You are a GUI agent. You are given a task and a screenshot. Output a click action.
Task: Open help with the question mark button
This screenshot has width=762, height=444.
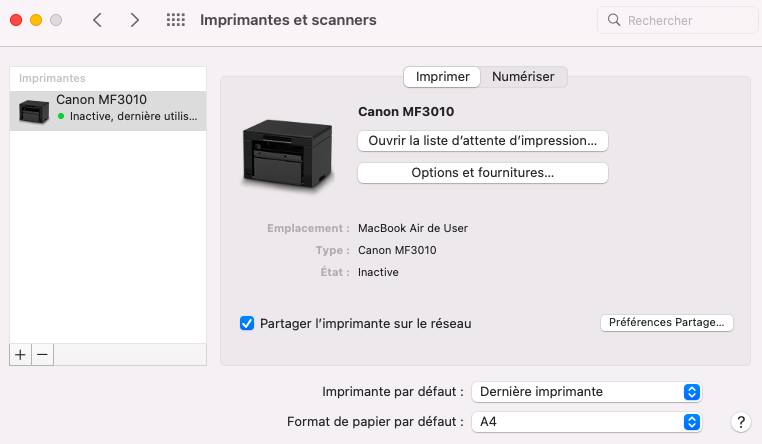[x=741, y=422]
